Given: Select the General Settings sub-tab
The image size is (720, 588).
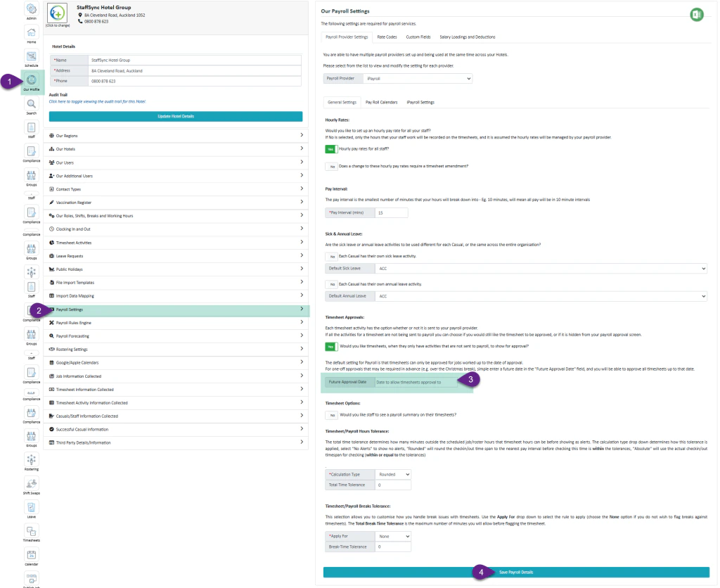Looking at the screenshot, I should (x=342, y=103).
